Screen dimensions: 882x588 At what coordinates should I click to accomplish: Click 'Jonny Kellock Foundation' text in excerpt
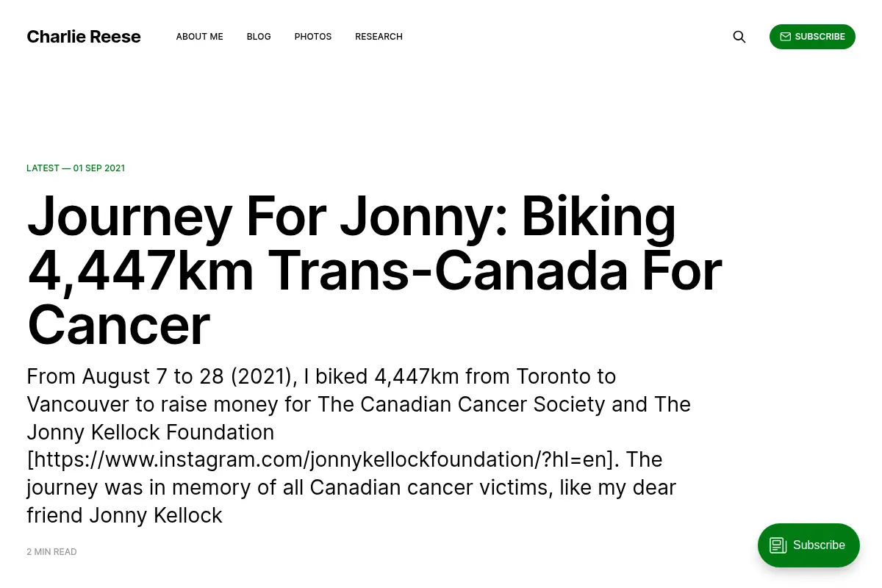click(x=150, y=432)
